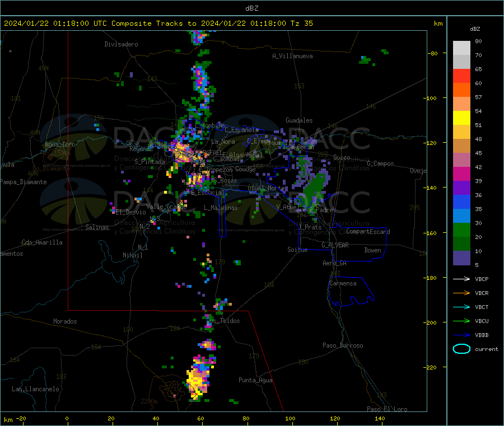Click the white VBCP arrow legend icon

[461, 279]
